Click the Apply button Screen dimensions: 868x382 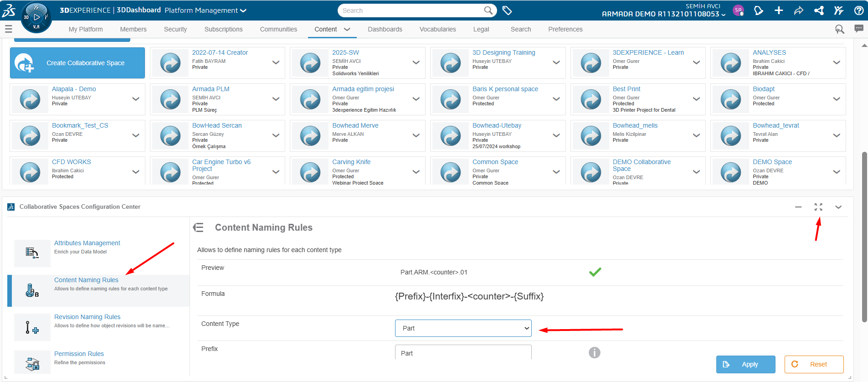coord(746,364)
